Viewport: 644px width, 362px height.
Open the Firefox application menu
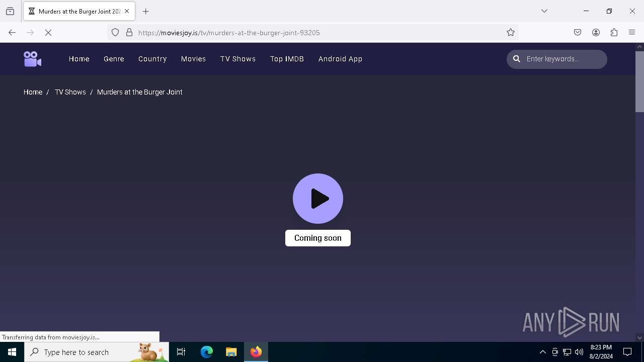(x=632, y=33)
